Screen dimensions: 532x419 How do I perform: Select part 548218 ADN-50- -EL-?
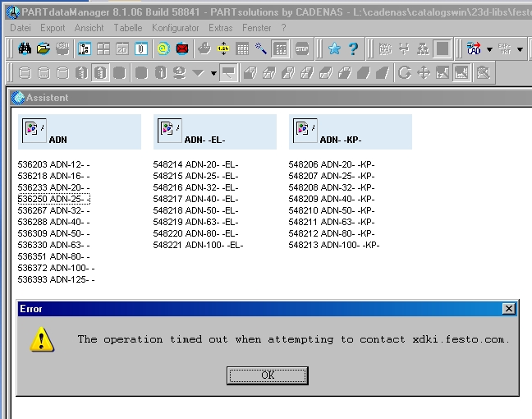(195, 210)
